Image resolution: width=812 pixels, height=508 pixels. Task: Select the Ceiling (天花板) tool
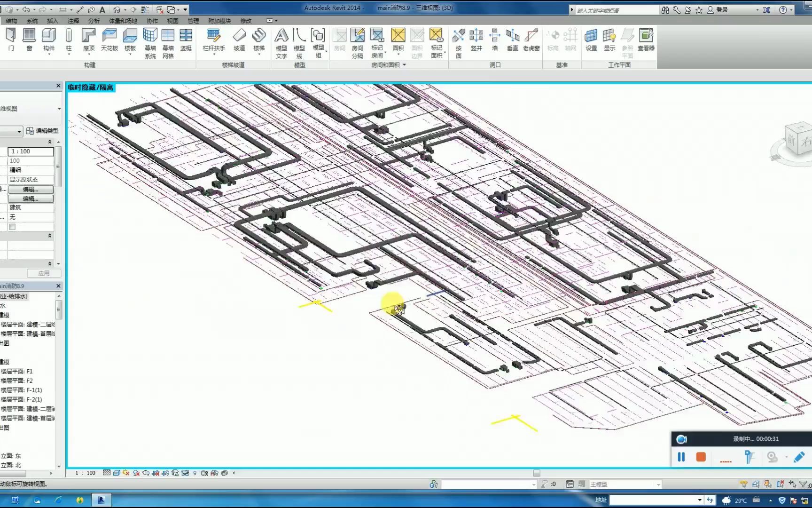[x=109, y=40]
